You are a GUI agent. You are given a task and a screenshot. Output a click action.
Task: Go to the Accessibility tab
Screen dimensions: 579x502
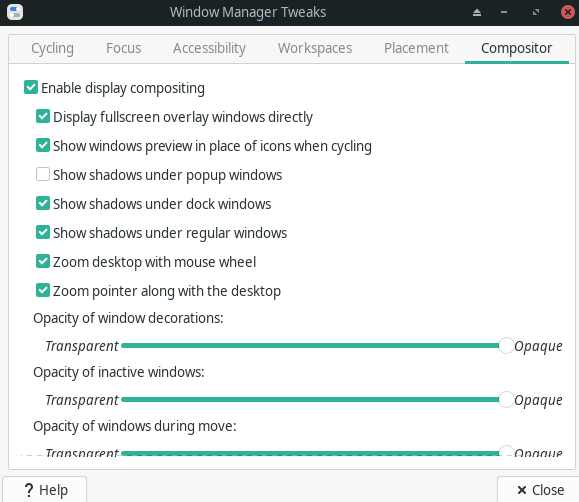pos(209,48)
